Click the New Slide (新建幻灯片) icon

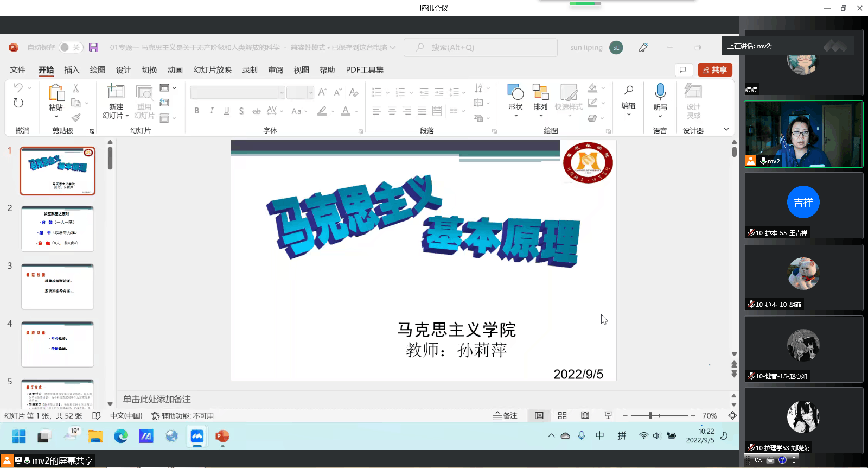click(x=116, y=92)
